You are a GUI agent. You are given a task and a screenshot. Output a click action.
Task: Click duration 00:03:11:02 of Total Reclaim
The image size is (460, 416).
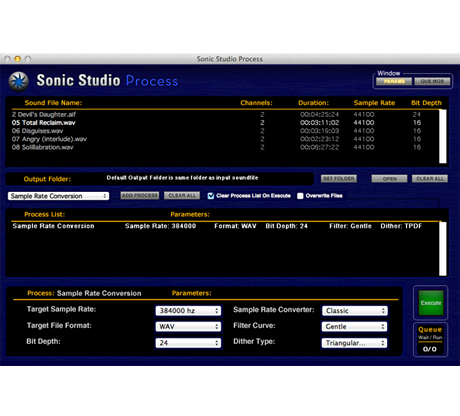click(319, 123)
